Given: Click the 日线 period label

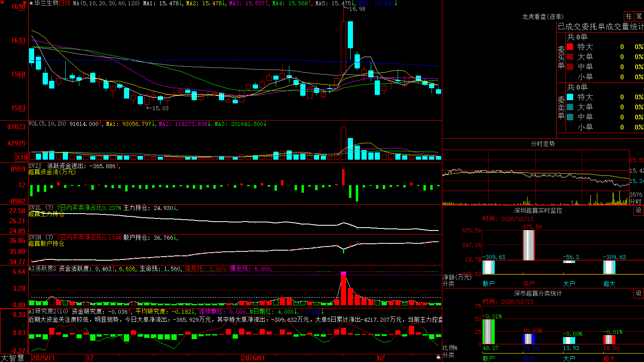Looking at the screenshot, I should coord(65,3).
